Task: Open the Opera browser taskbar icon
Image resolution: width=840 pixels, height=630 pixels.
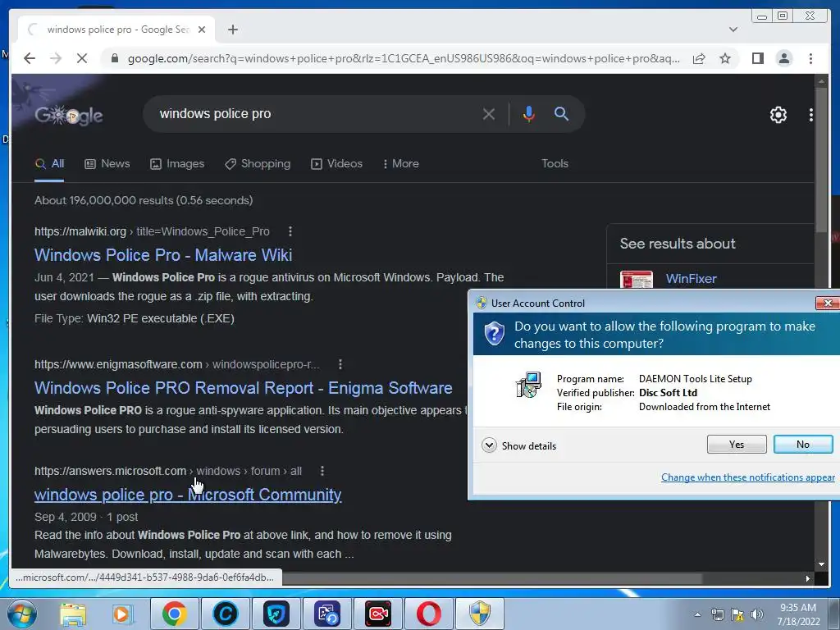Action: [429, 614]
